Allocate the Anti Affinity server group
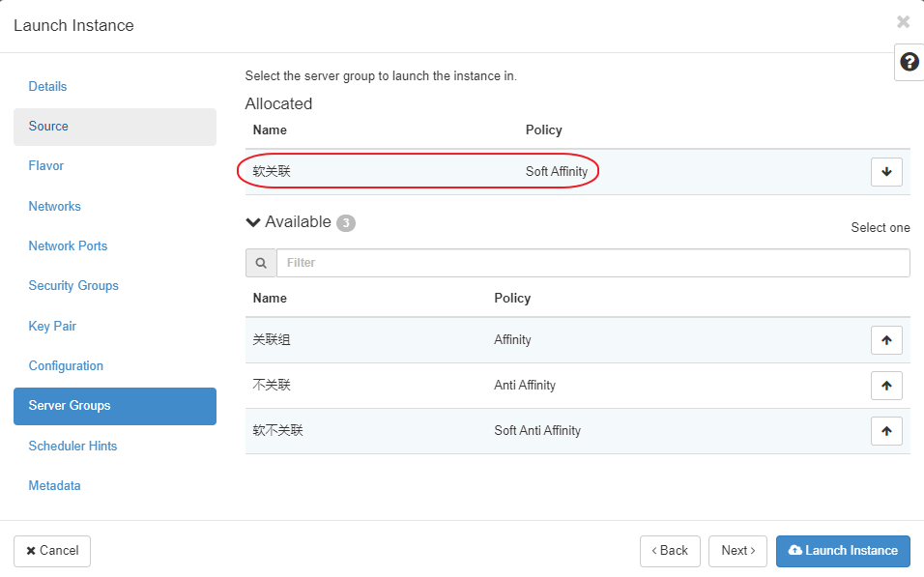Image resolution: width=924 pixels, height=577 pixels. point(886,386)
